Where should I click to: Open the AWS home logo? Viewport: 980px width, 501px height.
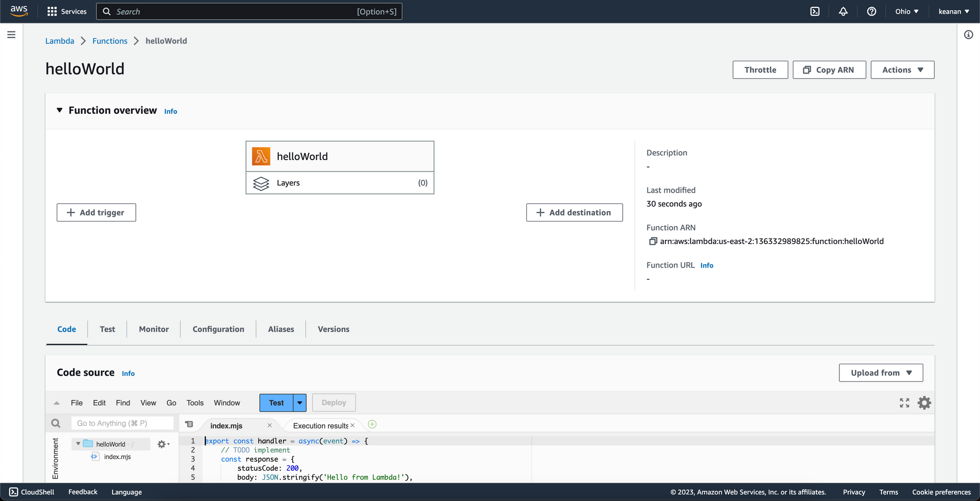tap(19, 11)
